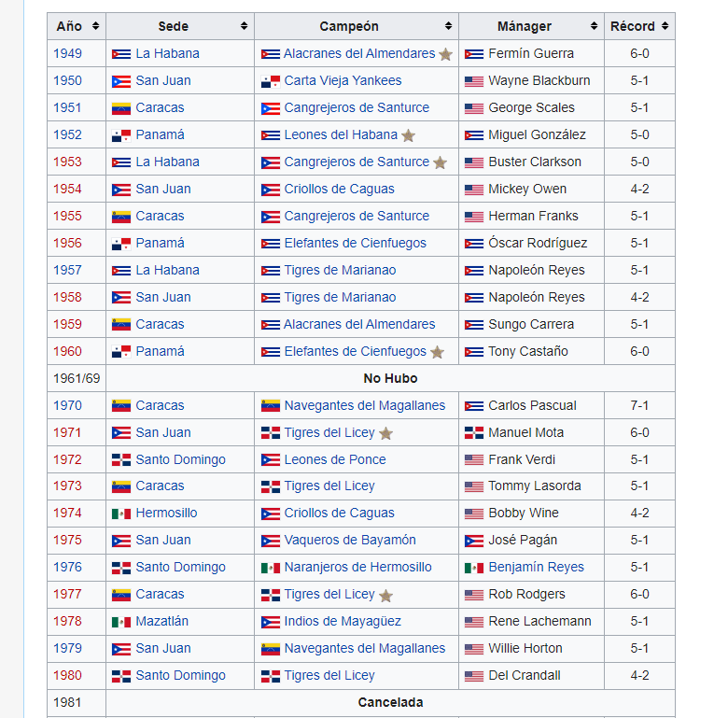The width and height of the screenshot is (728, 718).
Task: Click the Óscar Rodríguez manager cell
Action: point(532,243)
